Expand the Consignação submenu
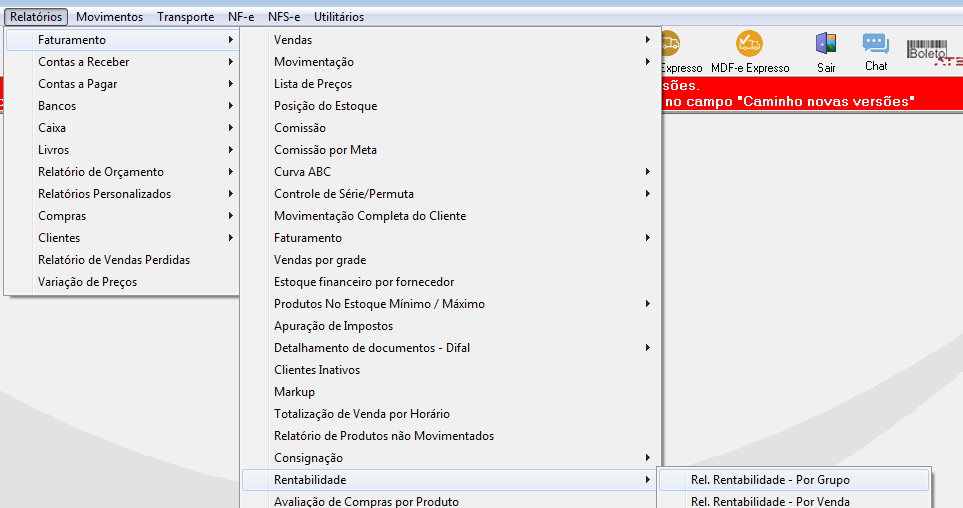Screen dimensions: 963x508 point(451,458)
